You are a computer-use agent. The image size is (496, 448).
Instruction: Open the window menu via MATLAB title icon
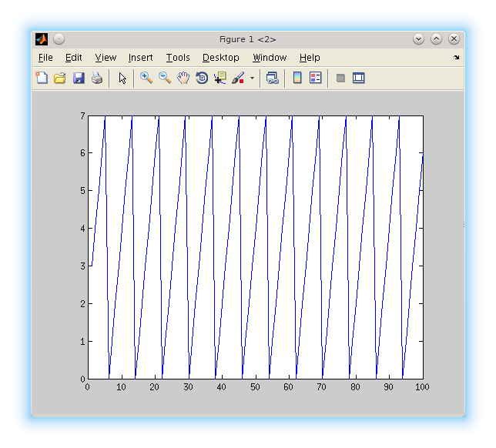pos(42,39)
